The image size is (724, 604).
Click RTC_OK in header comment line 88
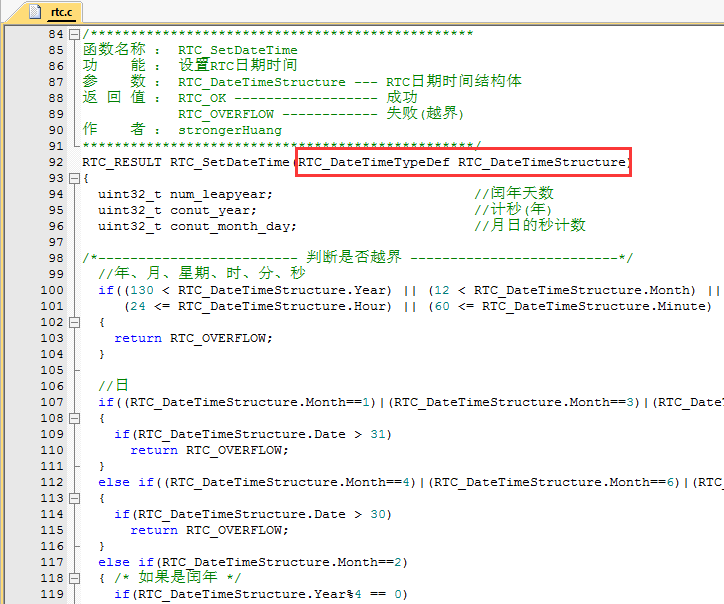coord(202,98)
